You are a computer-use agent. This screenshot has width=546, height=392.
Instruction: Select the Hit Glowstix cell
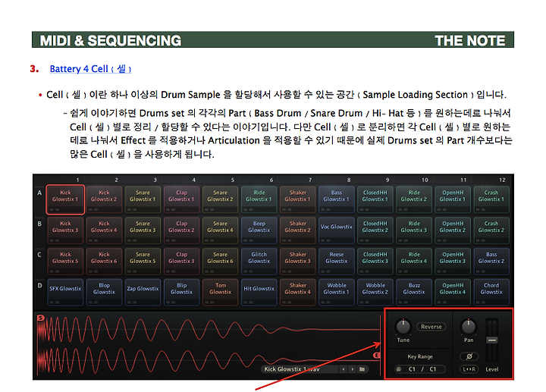click(x=259, y=292)
